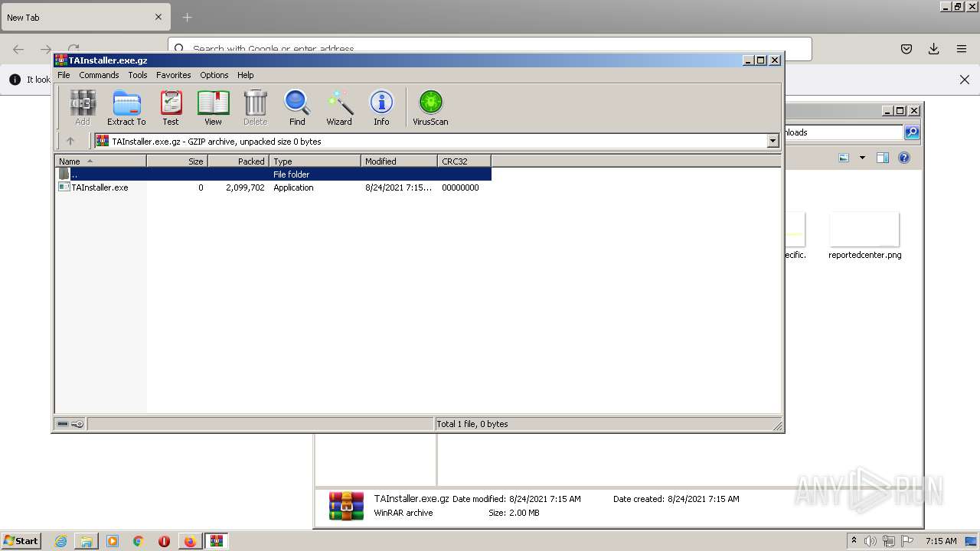Dismiss the browser notification bar

coord(965,80)
